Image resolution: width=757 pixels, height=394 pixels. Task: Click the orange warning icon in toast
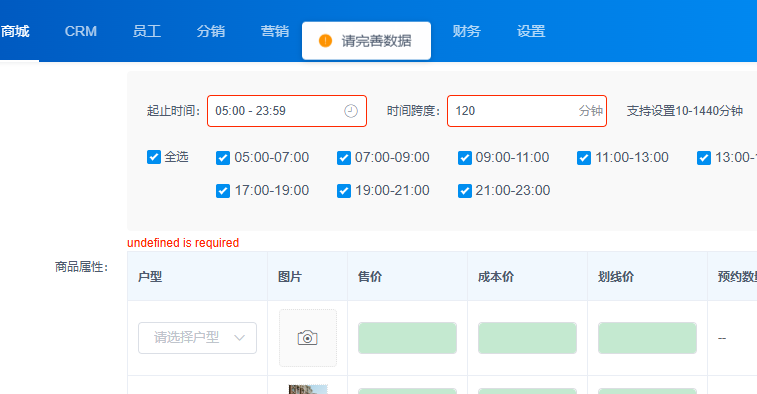325,41
